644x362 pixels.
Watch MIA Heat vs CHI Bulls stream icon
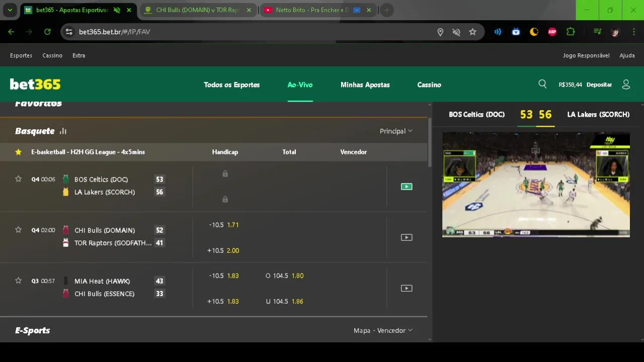pyautogui.click(x=407, y=288)
